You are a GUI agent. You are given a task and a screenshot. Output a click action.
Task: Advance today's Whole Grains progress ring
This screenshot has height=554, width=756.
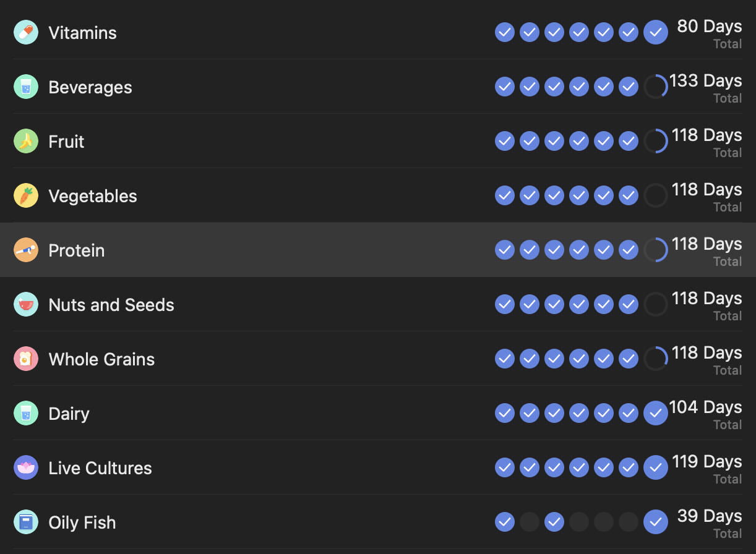click(x=655, y=359)
